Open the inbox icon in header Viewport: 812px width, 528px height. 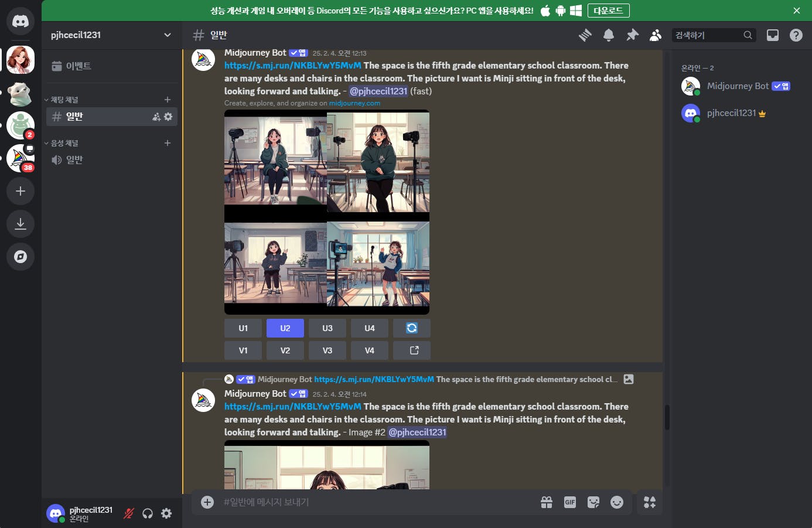point(773,35)
